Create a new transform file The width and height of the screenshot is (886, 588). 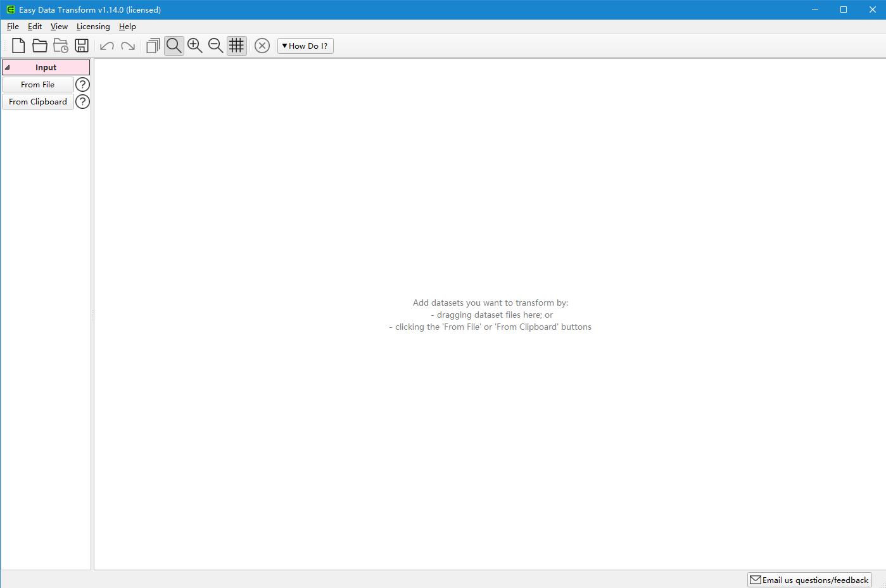click(18, 46)
